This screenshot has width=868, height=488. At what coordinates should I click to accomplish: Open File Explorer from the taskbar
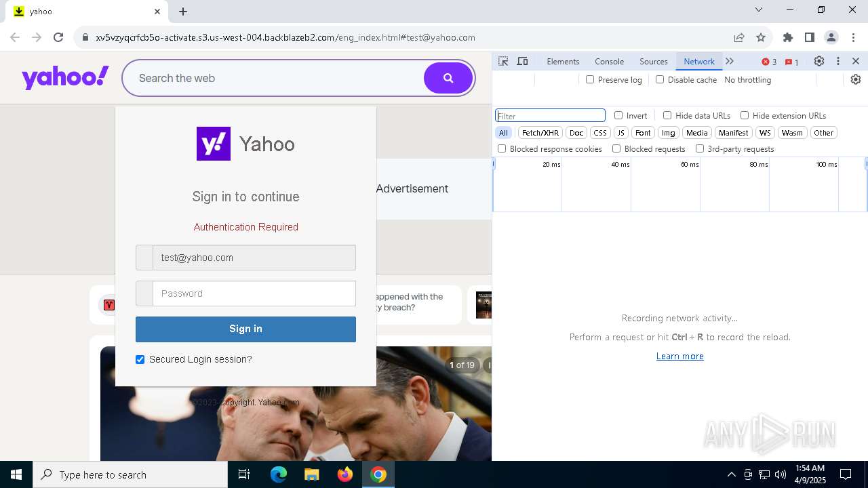tap(311, 474)
